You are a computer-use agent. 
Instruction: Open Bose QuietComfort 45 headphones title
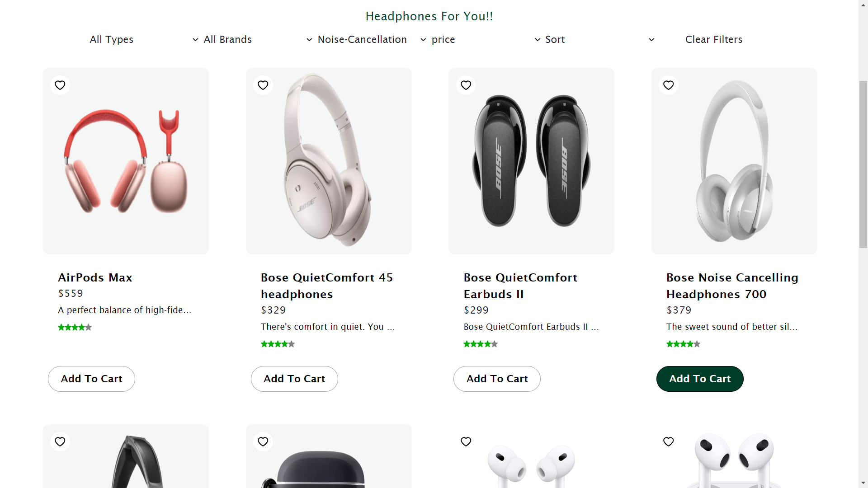(x=327, y=286)
